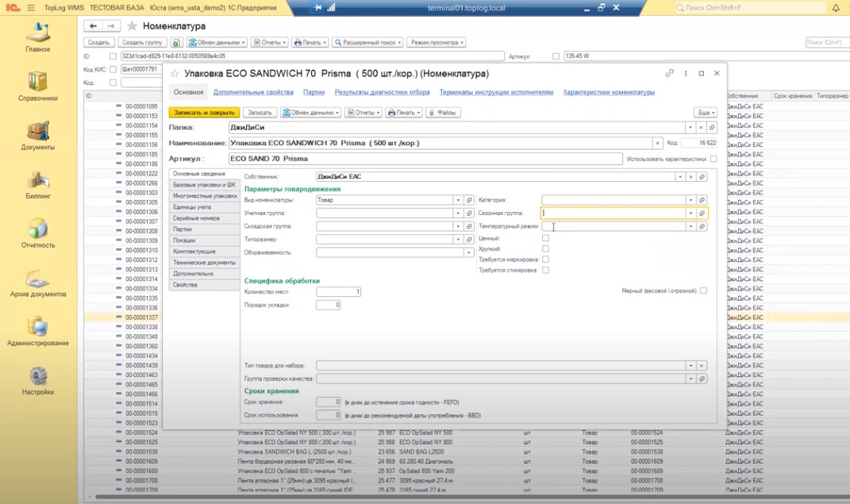This screenshot has width=850, height=504.
Task: Open the Базовые упаковки и ШК tab
Action: (x=204, y=184)
